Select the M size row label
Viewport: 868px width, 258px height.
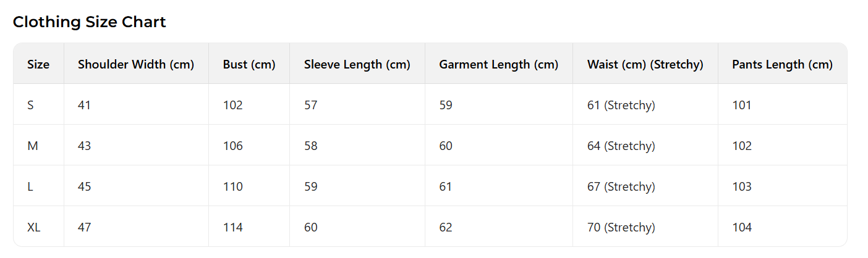point(33,146)
